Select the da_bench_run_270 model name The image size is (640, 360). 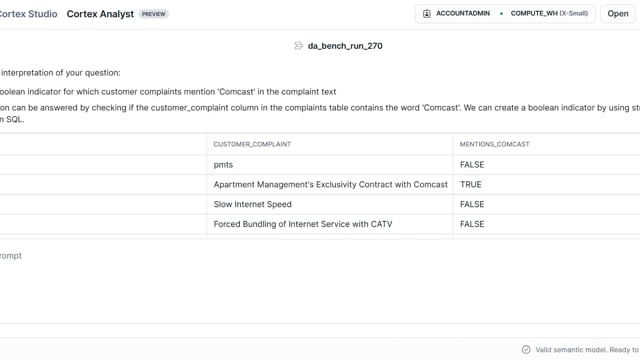pos(345,46)
